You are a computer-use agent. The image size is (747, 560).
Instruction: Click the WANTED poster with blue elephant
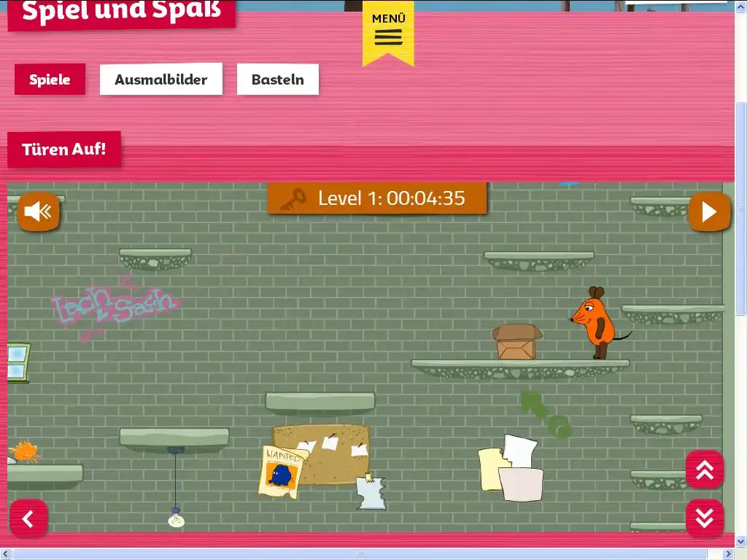[282, 472]
